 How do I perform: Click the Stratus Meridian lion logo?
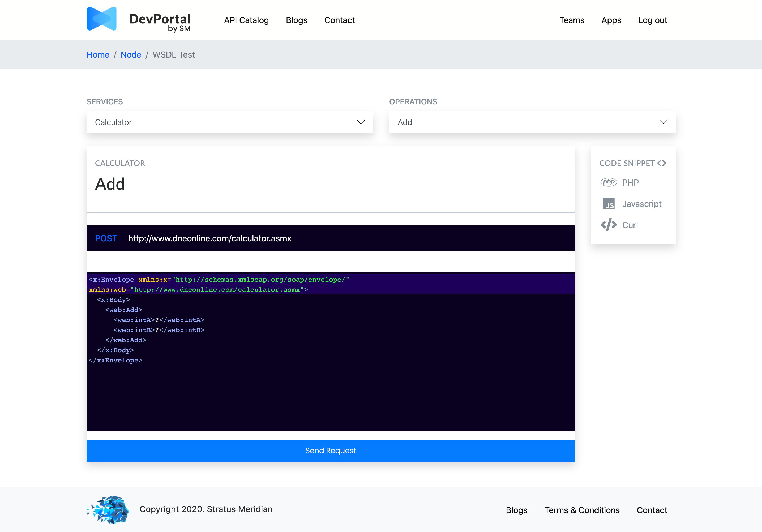[x=108, y=510]
